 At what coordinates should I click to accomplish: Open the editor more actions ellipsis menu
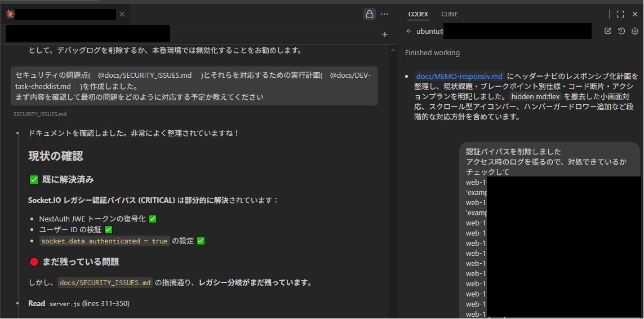pos(384,14)
